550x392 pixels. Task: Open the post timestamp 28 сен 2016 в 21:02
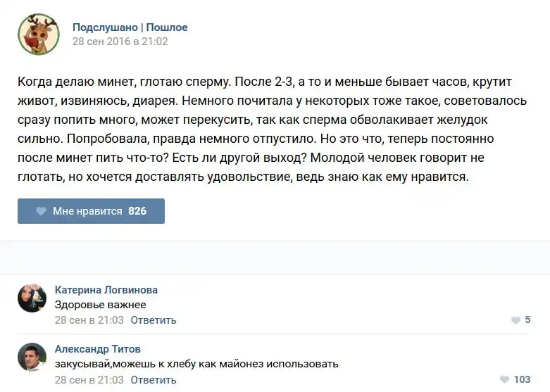[x=120, y=42]
